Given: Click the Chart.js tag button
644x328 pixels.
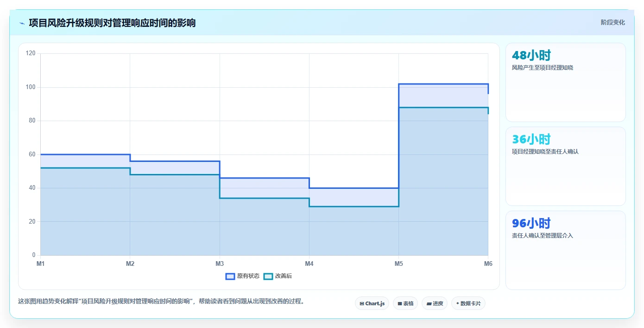Looking at the screenshot, I should coord(372,303).
